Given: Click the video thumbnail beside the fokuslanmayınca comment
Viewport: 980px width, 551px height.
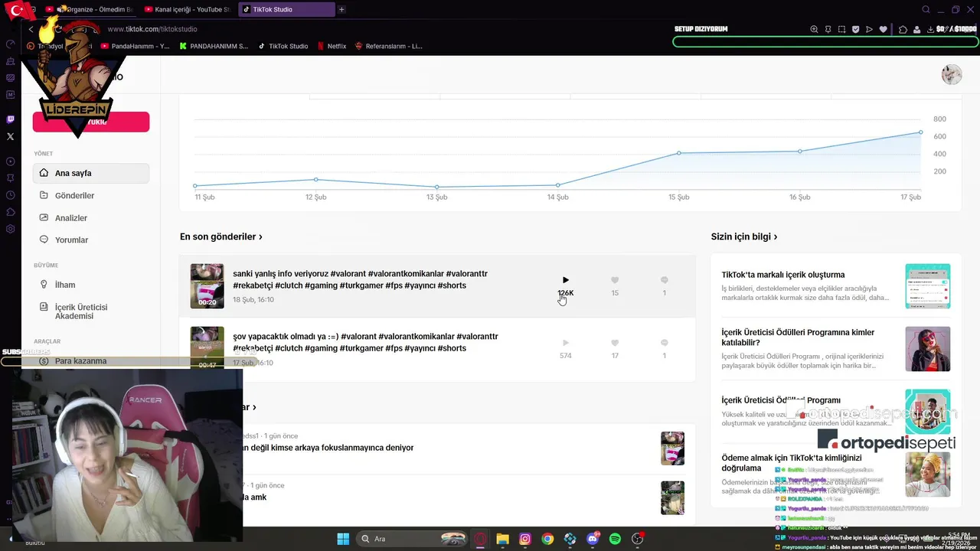Looking at the screenshot, I should (672, 448).
